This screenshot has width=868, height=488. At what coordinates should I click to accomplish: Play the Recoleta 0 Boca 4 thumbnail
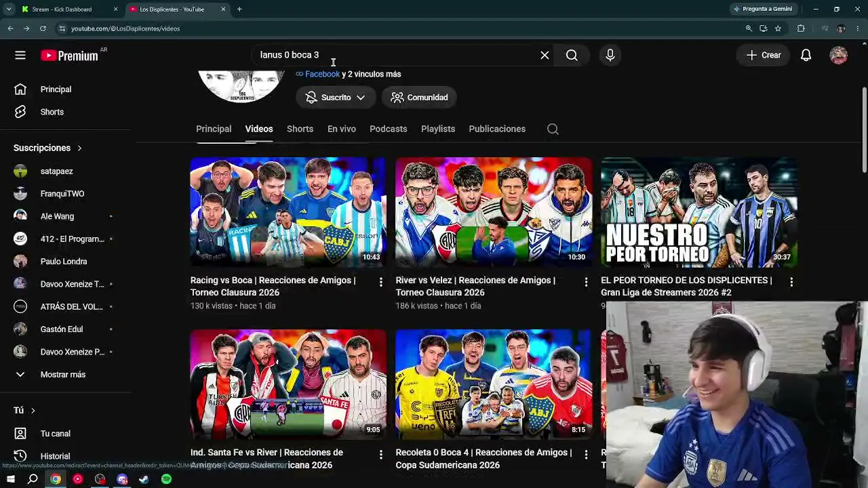click(x=494, y=384)
